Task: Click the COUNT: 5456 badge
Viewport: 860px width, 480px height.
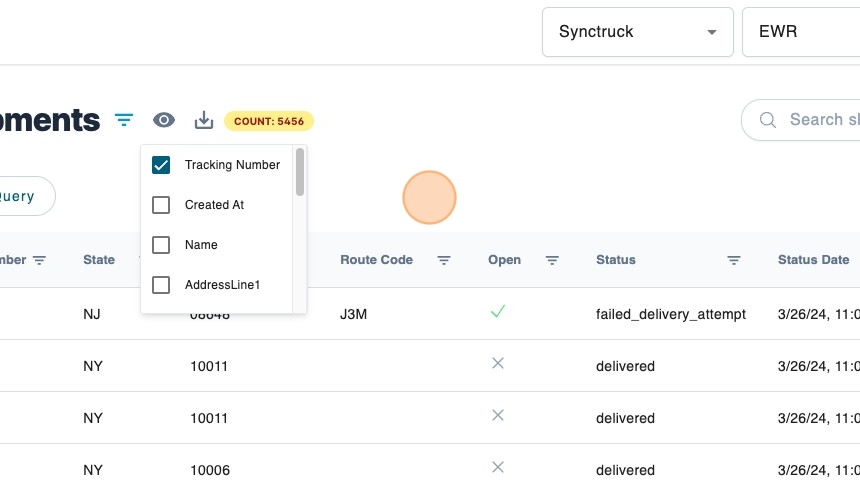Action: coord(269,121)
